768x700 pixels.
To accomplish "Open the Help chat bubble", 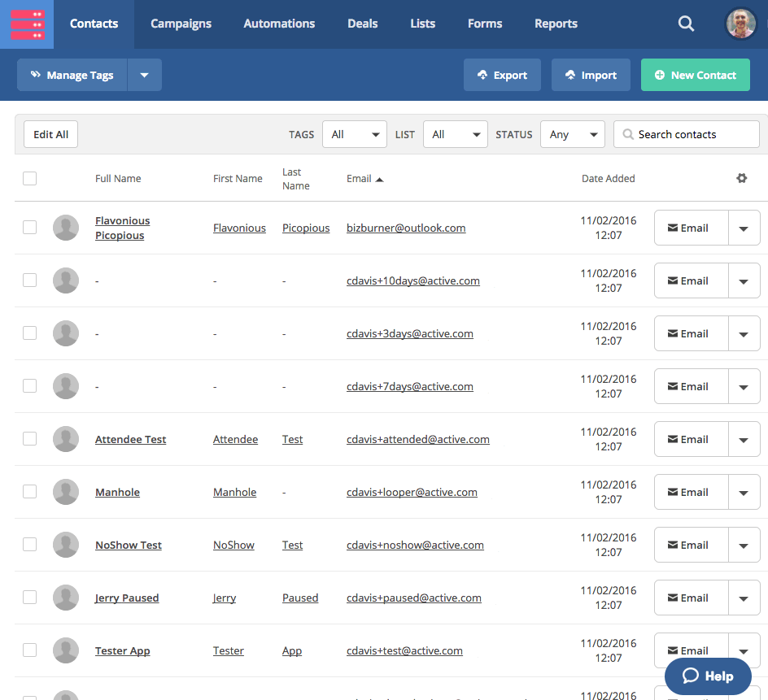I will point(708,676).
